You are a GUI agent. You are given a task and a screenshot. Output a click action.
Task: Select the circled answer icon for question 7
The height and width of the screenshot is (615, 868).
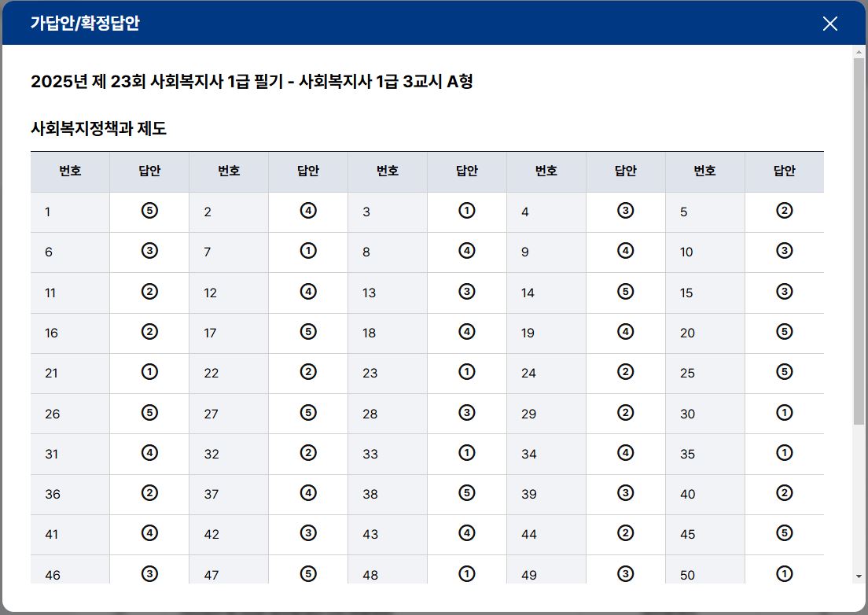click(308, 251)
